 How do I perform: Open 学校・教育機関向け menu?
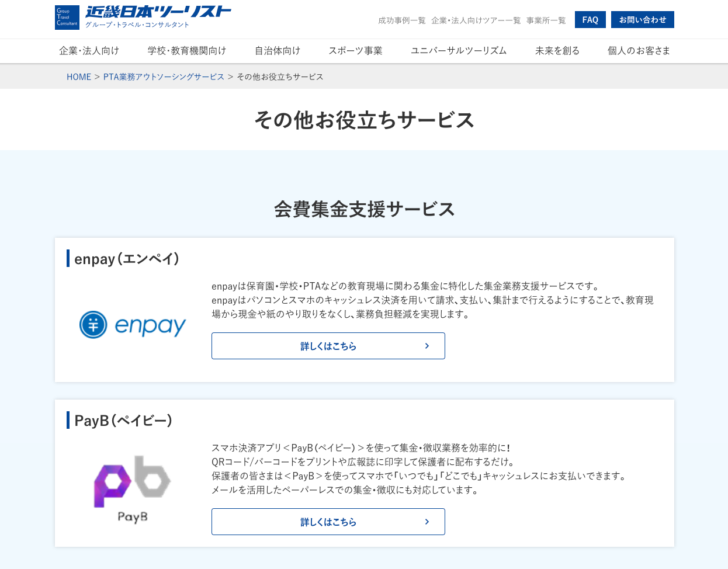coord(187,51)
